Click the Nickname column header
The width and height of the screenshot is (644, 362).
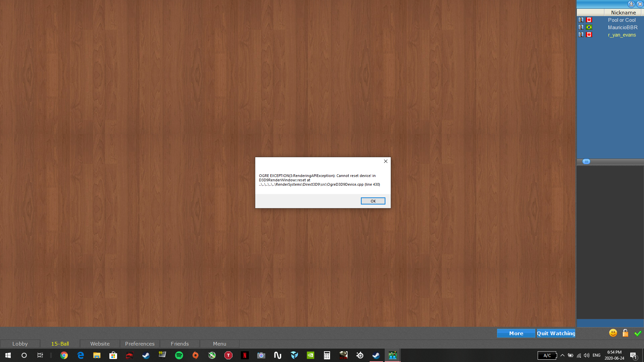pyautogui.click(x=623, y=12)
